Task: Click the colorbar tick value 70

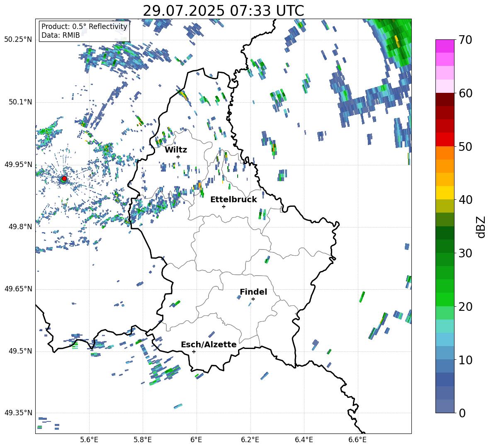Action: click(x=465, y=40)
